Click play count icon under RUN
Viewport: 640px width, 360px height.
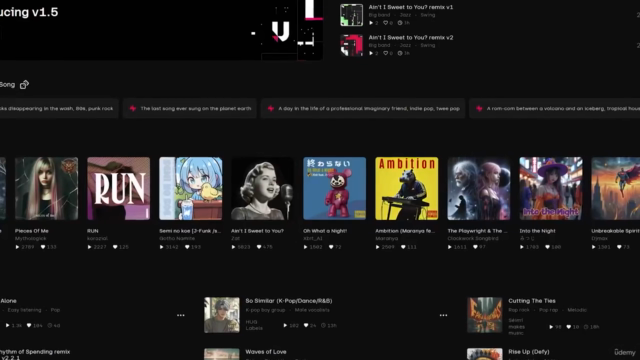tap(89, 247)
